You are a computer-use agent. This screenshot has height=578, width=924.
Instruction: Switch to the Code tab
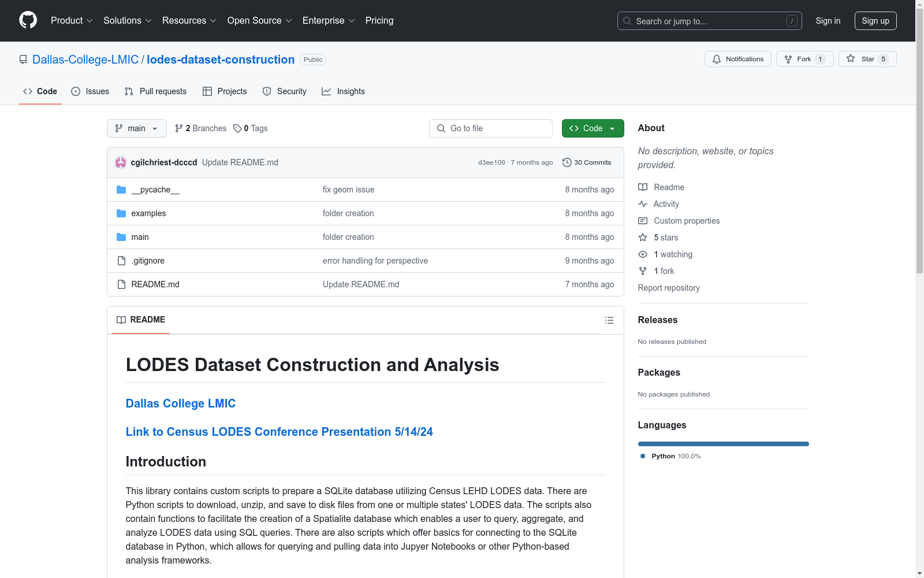[40, 91]
